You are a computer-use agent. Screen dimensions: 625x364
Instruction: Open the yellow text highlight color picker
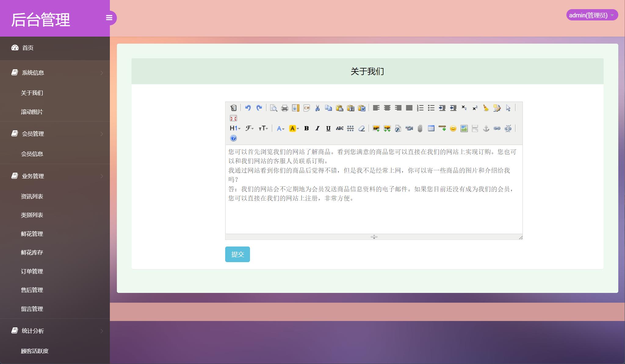(x=294, y=128)
